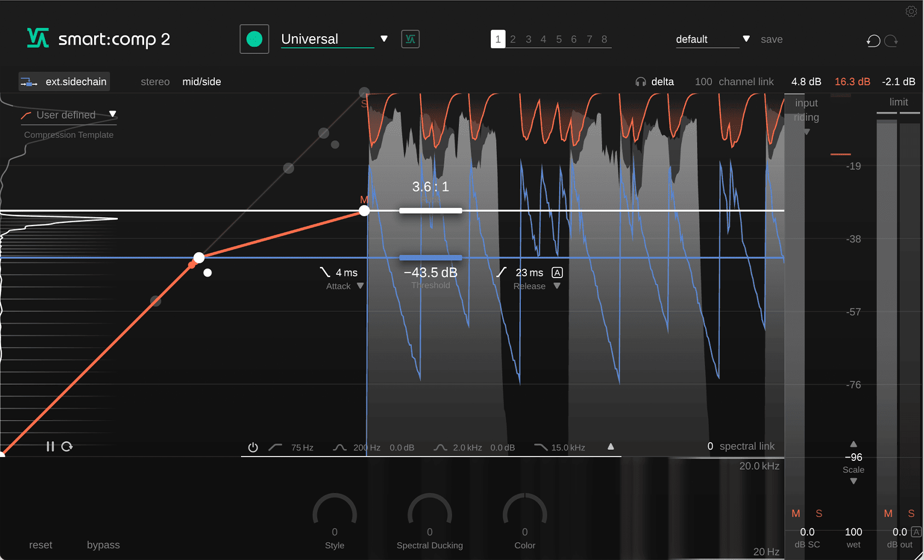Viewport: 924px width, 560px height.
Task: Expand the User defined compression template dropdown
Action: coord(113,114)
